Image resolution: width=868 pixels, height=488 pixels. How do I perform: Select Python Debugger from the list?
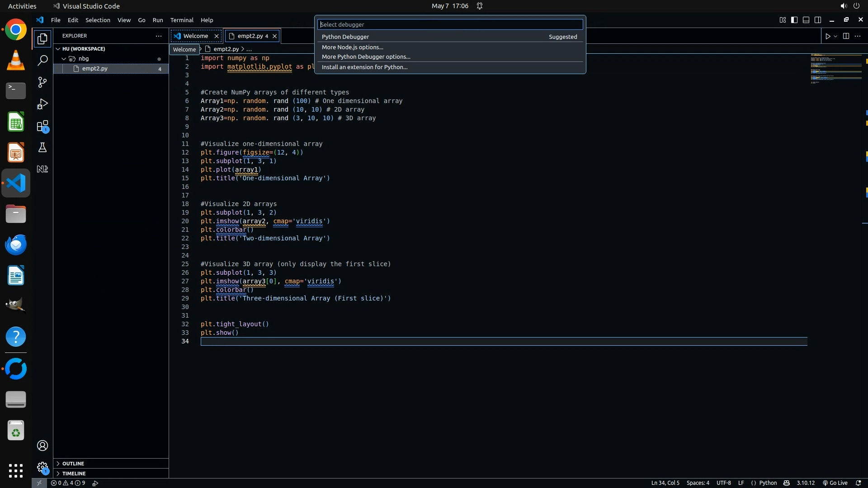(x=345, y=37)
